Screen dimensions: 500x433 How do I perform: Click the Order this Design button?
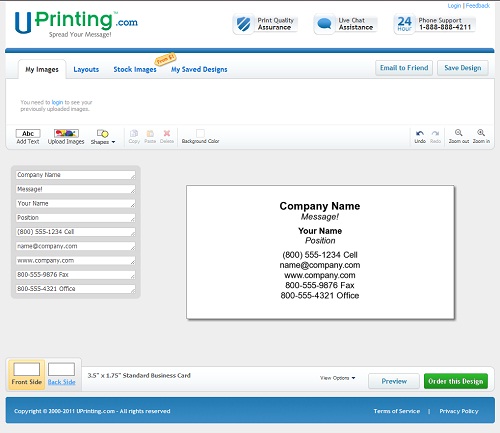pyautogui.click(x=456, y=381)
